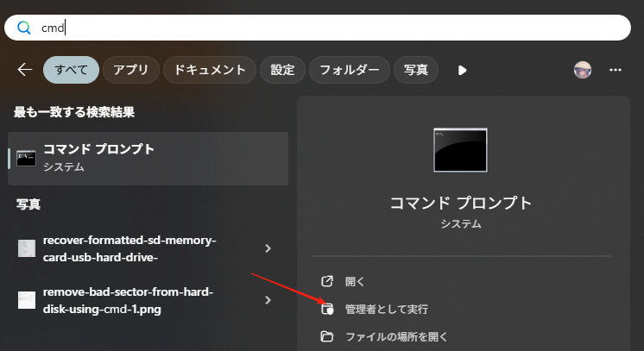Click the thumbnail of the recover-formatted-sd-memory photo
Image resolution: width=644 pixels, height=351 pixels.
(x=27, y=248)
